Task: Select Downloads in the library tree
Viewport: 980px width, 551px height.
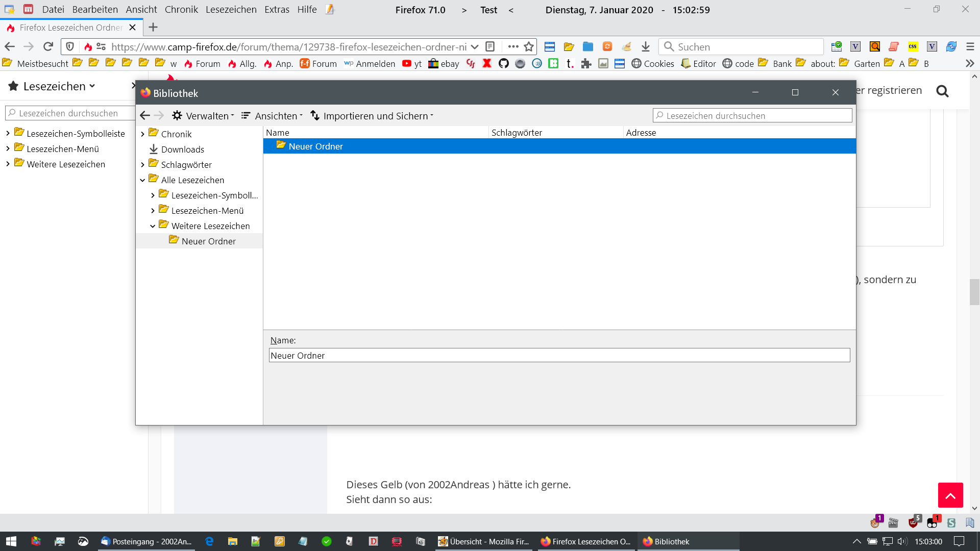Action: pyautogui.click(x=182, y=149)
